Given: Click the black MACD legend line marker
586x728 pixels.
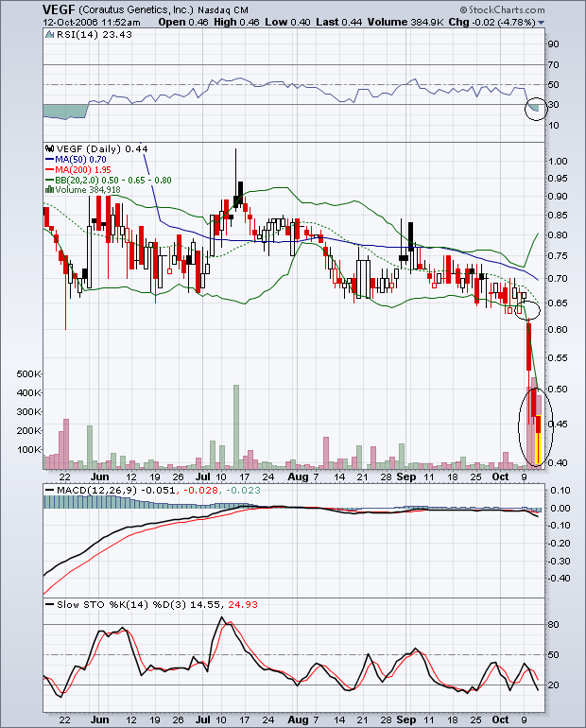Looking at the screenshot, I should pos(49,491).
